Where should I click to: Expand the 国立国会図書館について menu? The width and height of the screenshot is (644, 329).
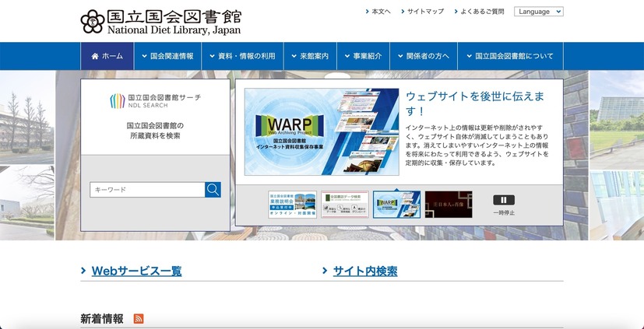pos(510,56)
